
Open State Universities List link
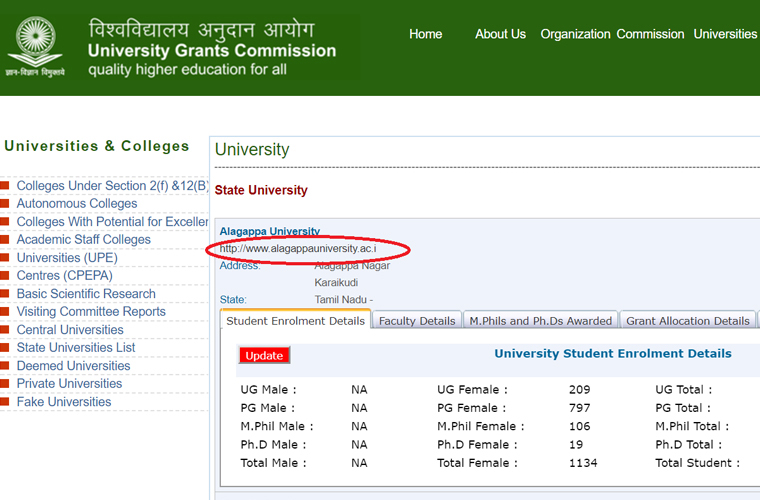[x=76, y=347]
